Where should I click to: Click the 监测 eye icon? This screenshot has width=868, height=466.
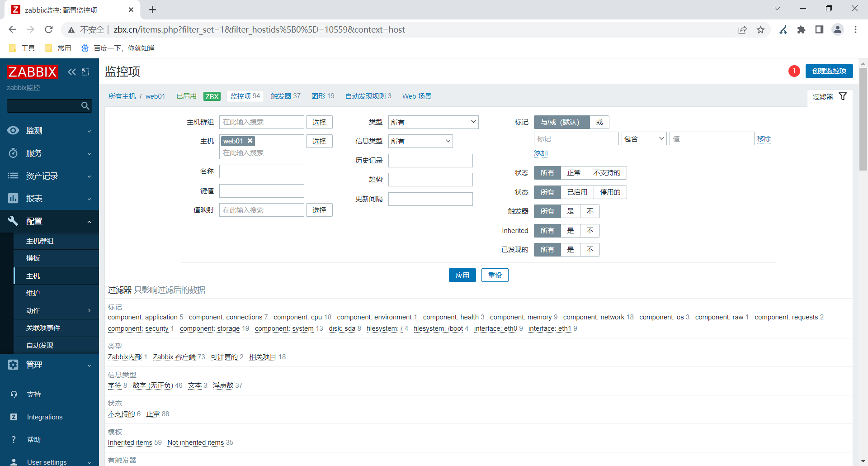[13, 130]
